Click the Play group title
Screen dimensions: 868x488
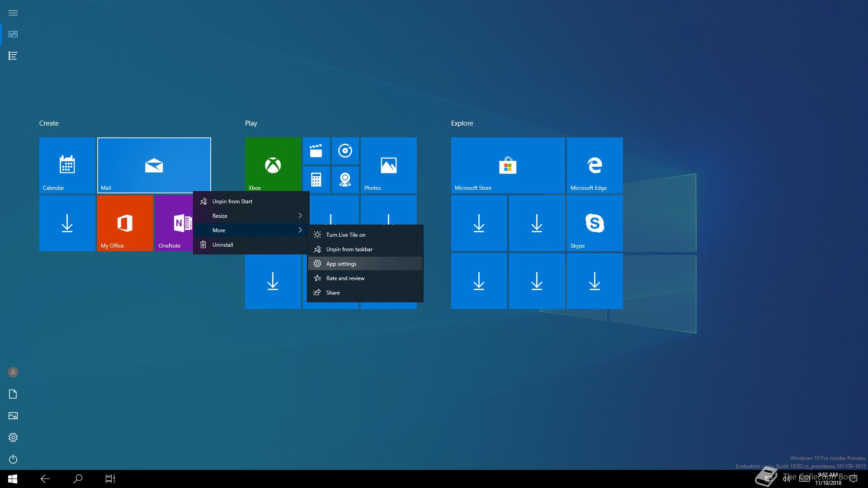[x=251, y=123]
